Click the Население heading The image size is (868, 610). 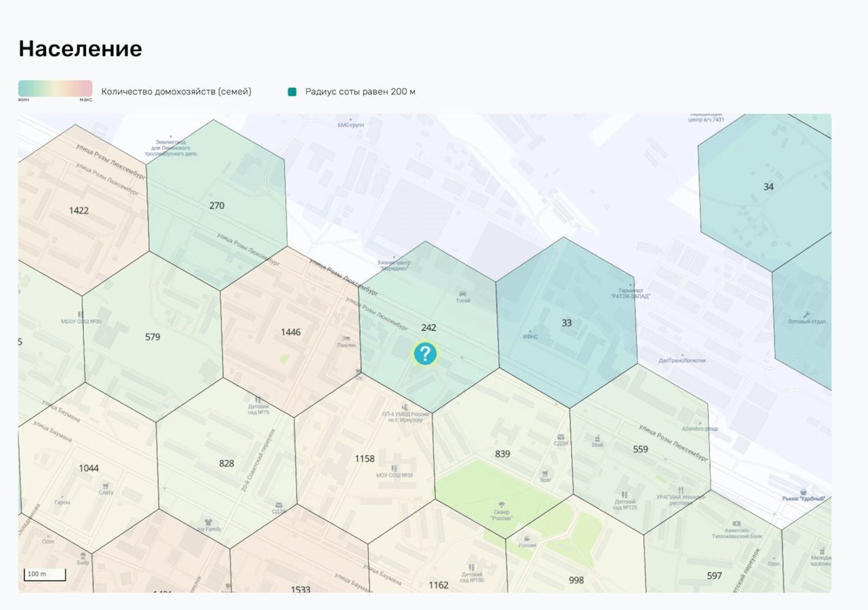point(80,49)
